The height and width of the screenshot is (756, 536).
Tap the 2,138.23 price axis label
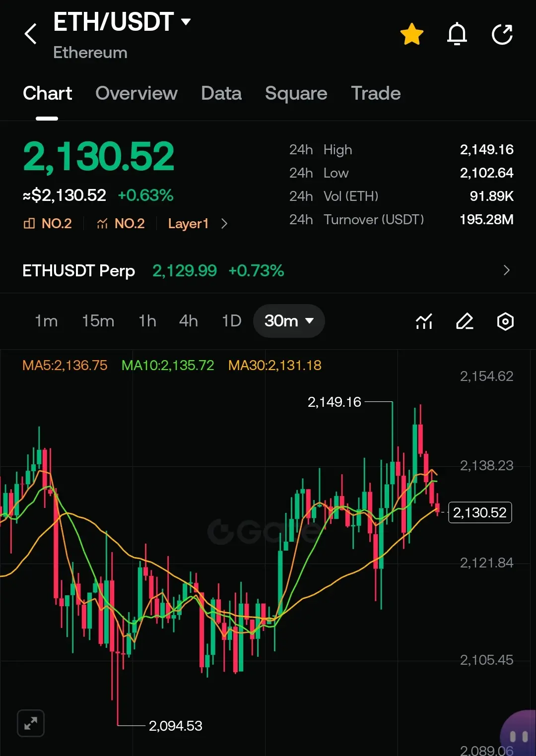pyautogui.click(x=486, y=465)
